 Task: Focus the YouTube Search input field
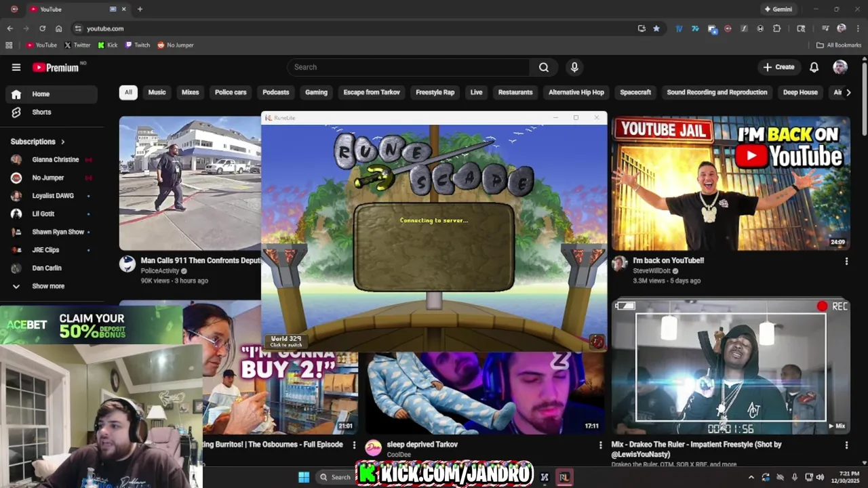point(408,67)
